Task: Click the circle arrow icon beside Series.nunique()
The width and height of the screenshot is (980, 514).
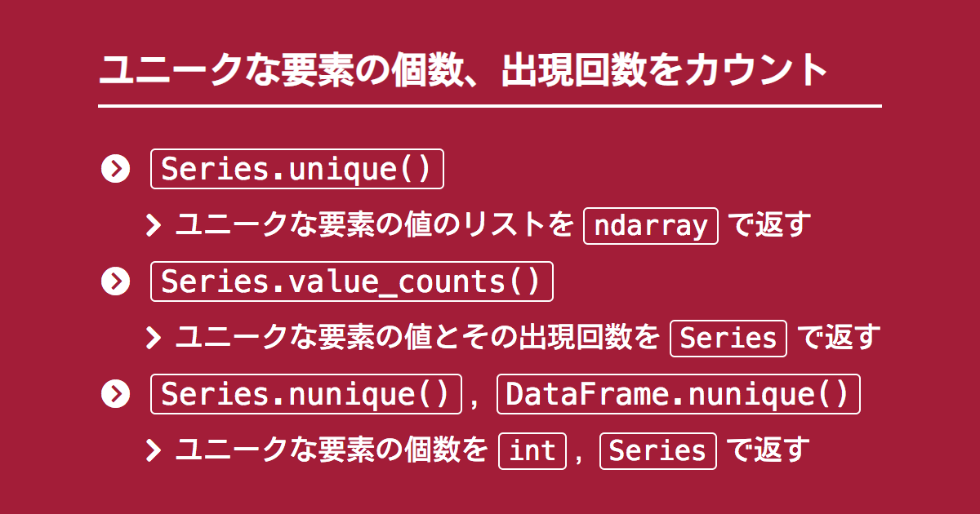Action: pyautogui.click(x=115, y=394)
